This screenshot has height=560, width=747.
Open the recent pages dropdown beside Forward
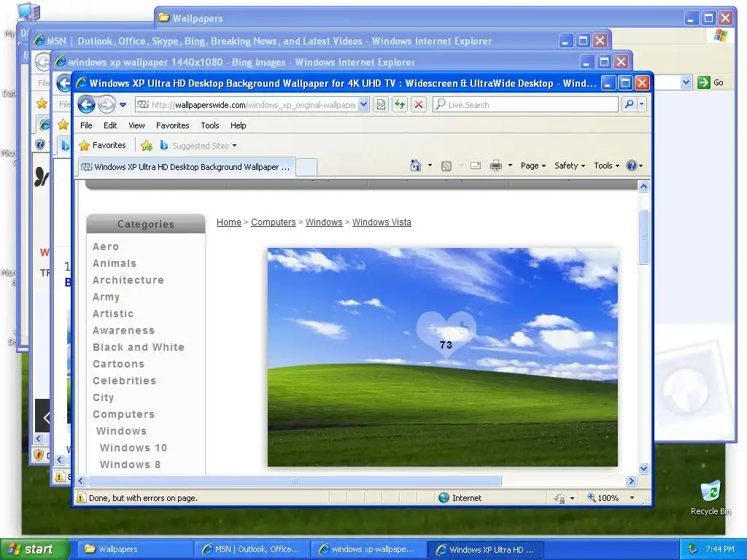(123, 105)
